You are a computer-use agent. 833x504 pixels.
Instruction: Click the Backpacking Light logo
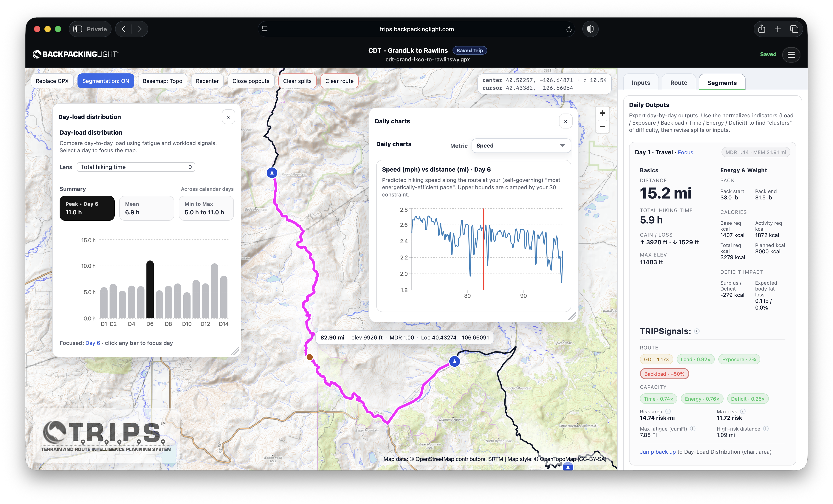75,54
